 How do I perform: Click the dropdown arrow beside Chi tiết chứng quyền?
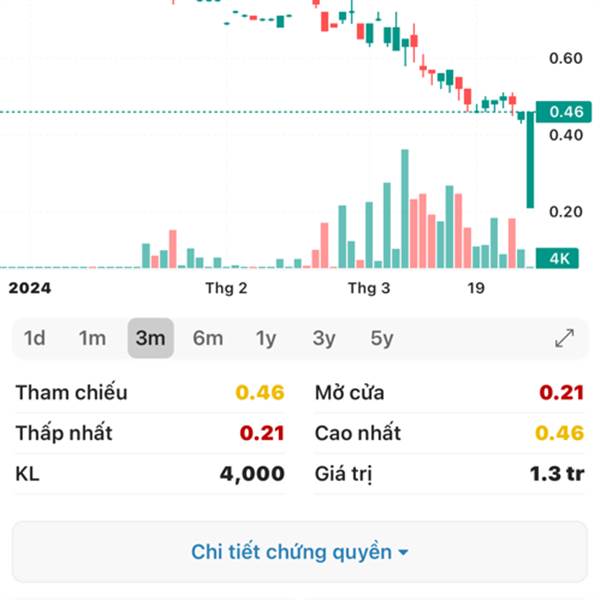point(403,553)
